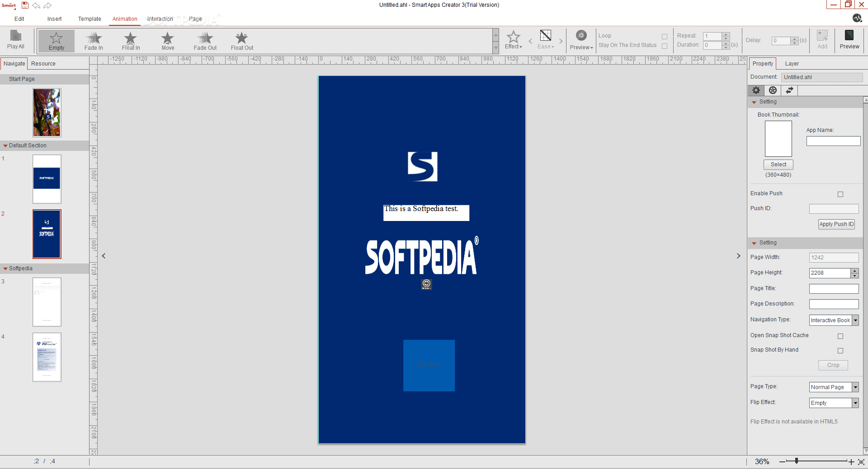The height and width of the screenshot is (470, 868).
Task: Open the Interaction menu
Action: click(160, 19)
